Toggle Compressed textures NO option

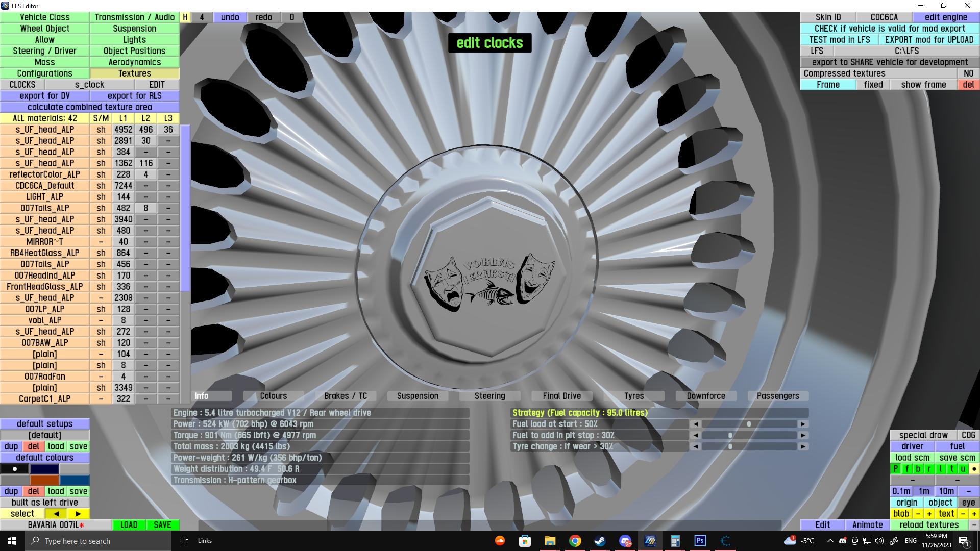point(968,73)
